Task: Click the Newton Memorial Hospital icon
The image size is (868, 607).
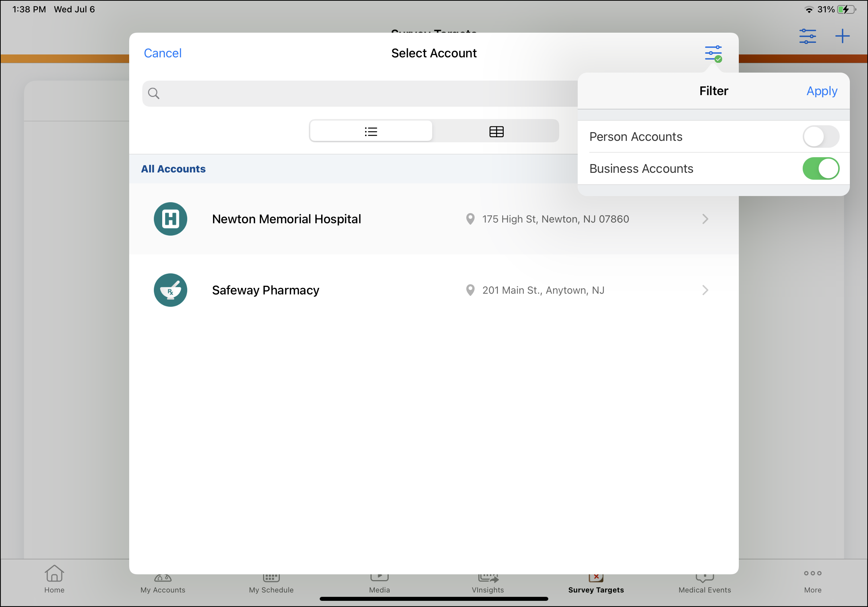Action: coord(171,219)
